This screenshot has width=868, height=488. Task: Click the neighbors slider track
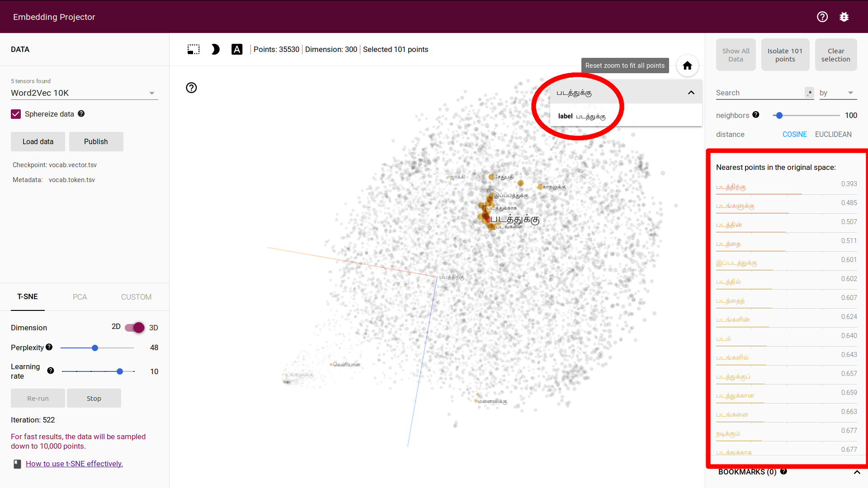point(809,116)
